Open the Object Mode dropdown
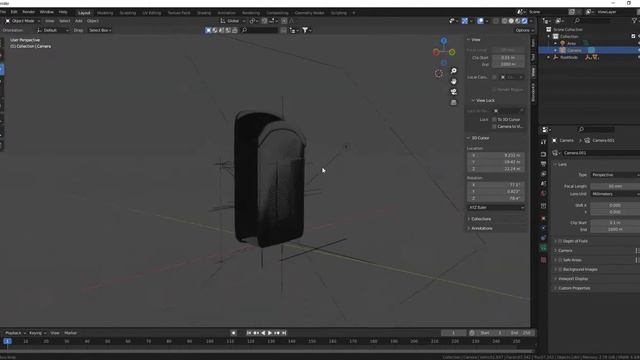 [x=22, y=21]
